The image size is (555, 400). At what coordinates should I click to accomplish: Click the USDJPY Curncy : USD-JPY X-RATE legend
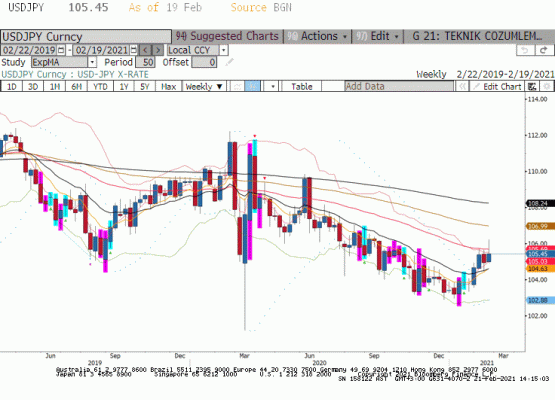pos(75,74)
